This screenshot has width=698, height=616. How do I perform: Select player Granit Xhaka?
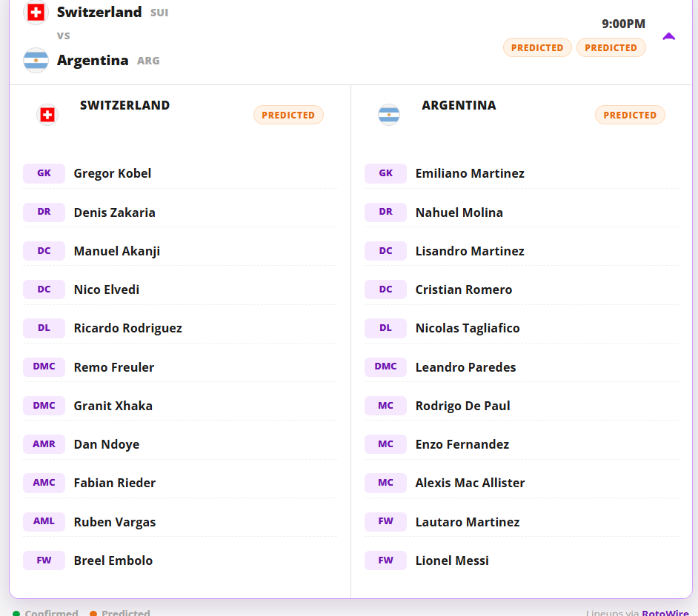pyautogui.click(x=113, y=406)
